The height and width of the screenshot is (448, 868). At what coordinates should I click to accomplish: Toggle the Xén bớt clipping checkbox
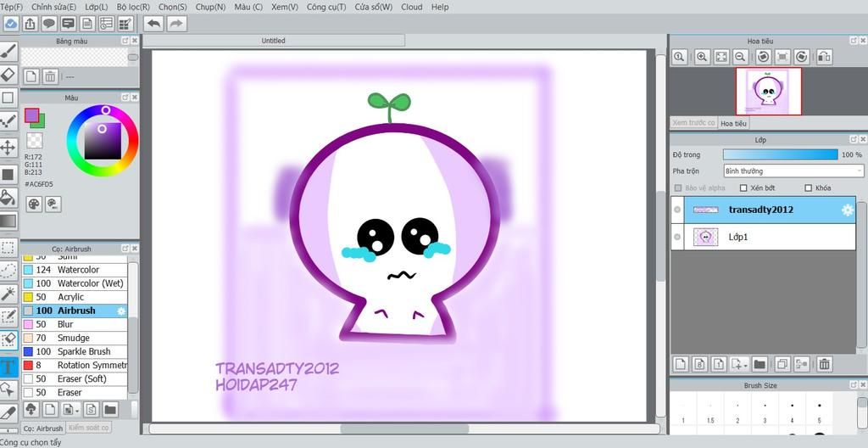743,188
